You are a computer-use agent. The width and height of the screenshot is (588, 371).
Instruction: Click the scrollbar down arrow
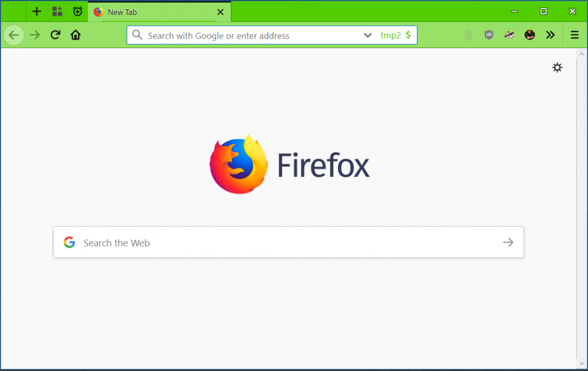tap(582, 364)
